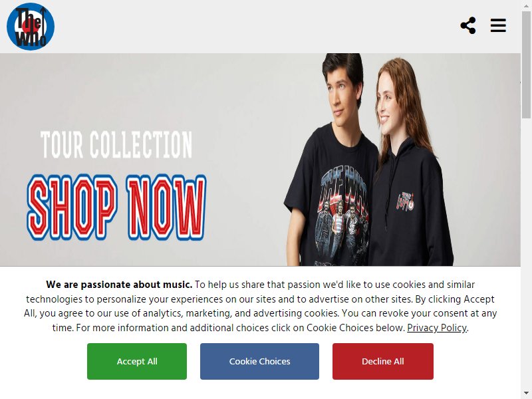The height and width of the screenshot is (399, 532).
Task: Click the scrollbar up arrow
Action: click(x=526, y=6)
